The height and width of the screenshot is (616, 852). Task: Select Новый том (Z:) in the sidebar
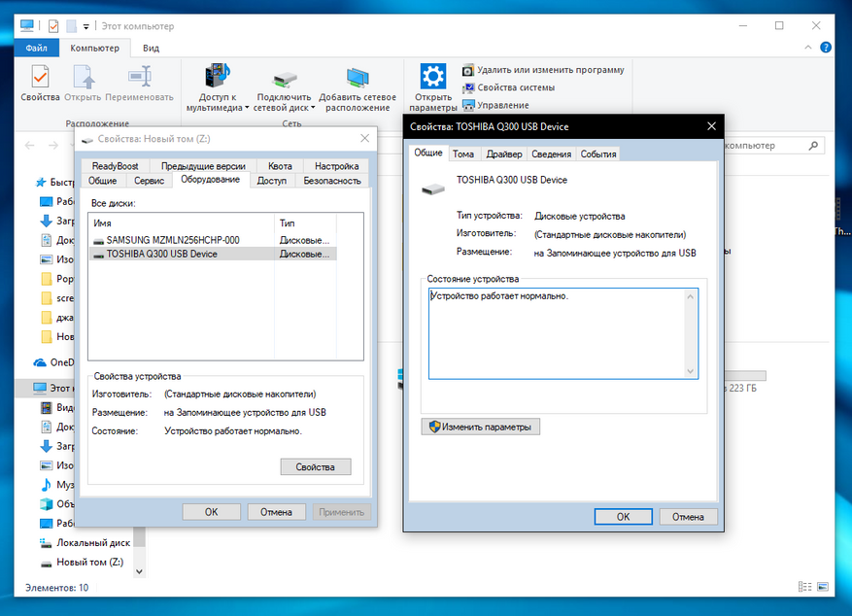point(83,563)
